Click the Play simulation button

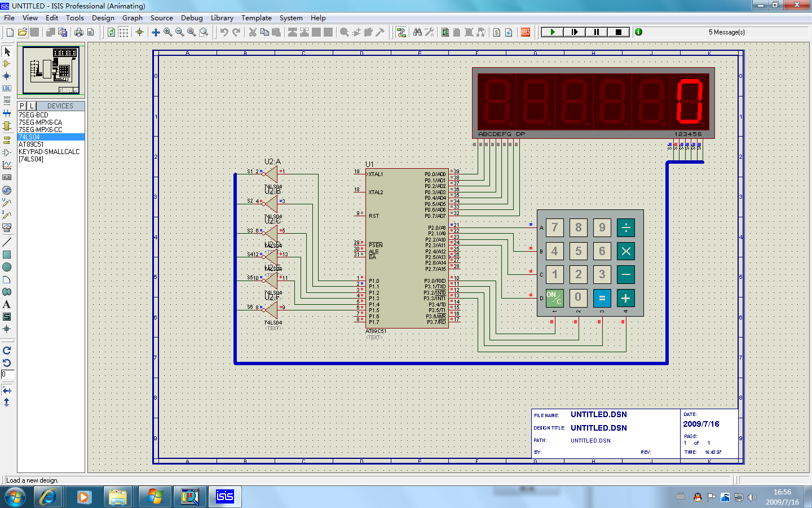(552, 32)
